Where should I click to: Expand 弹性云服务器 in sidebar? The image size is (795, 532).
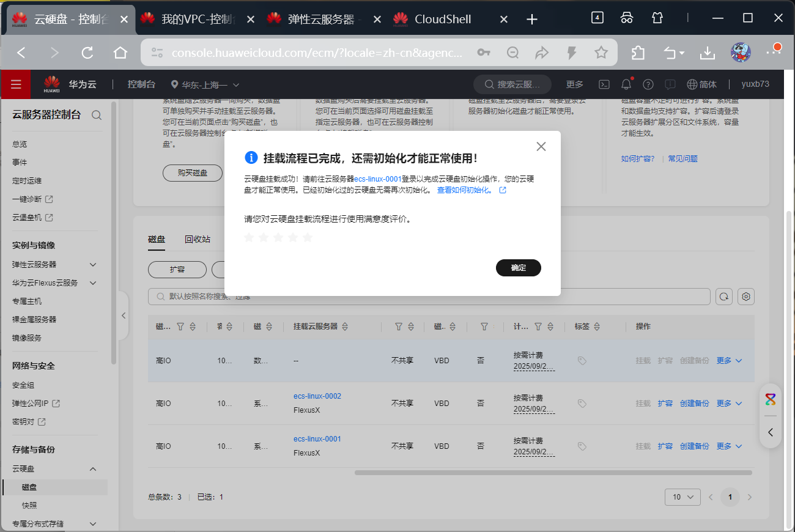(x=93, y=265)
